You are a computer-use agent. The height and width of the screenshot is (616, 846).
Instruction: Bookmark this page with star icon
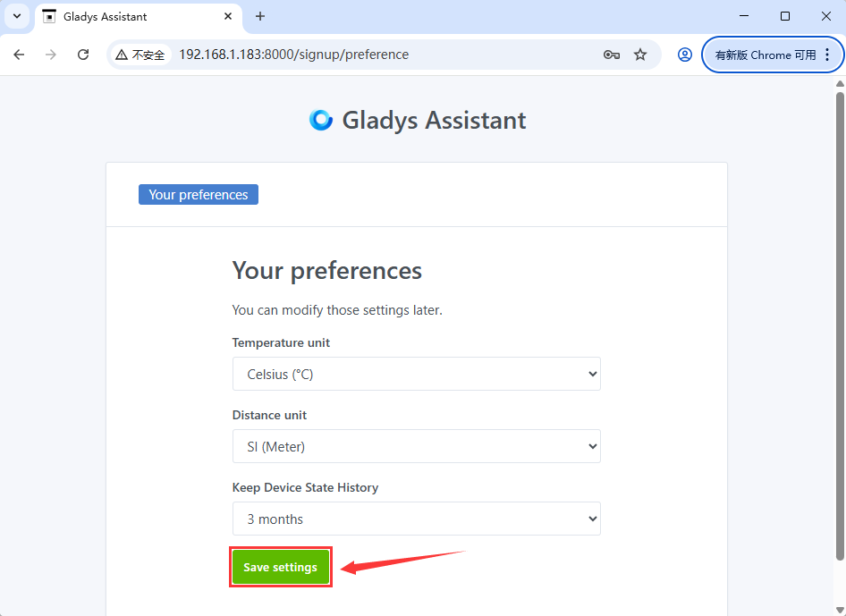640,55
